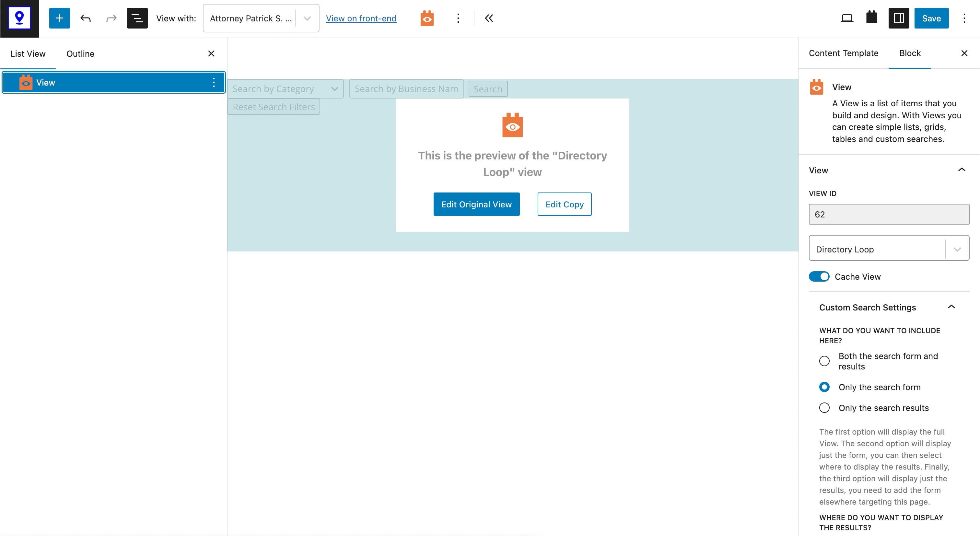Open the View with Attorney Patrick dropdown
This screenshot has height=536, width=980.
click(x=261, y=18)
